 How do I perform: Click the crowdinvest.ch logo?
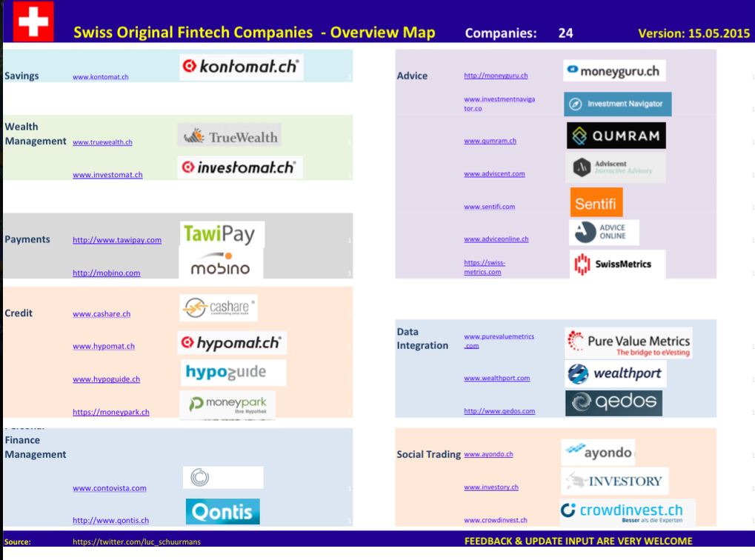point(628,513)
